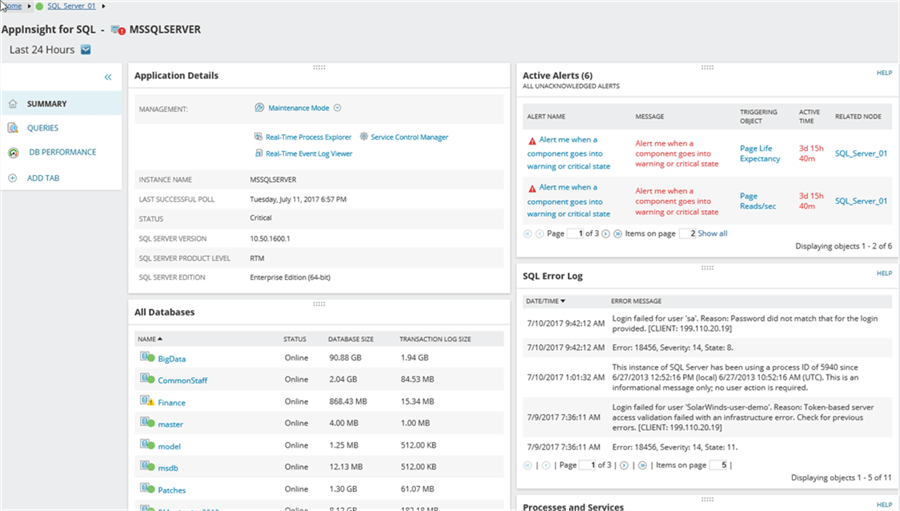The width and height of the screenshot is (900, 511).
Task: Switch to DB Performance tab
Action: tap(61, 152)
